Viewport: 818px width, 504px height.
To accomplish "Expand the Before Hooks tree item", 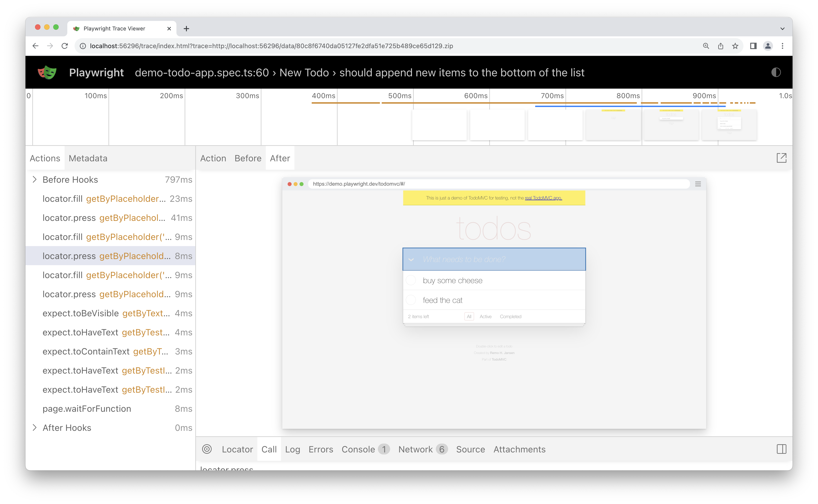I will click(x=35, y=180).
